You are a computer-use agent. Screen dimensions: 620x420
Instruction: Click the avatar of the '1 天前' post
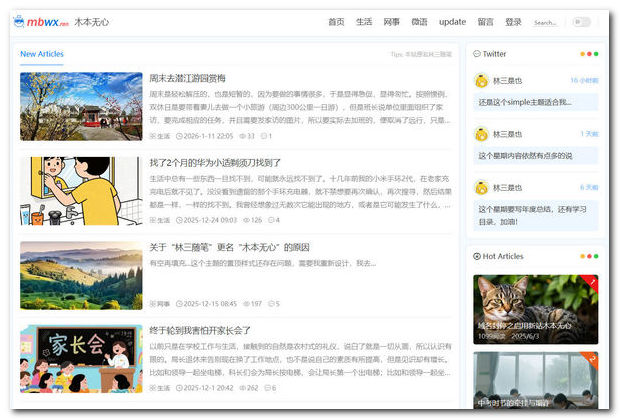[x=480, y=133]
